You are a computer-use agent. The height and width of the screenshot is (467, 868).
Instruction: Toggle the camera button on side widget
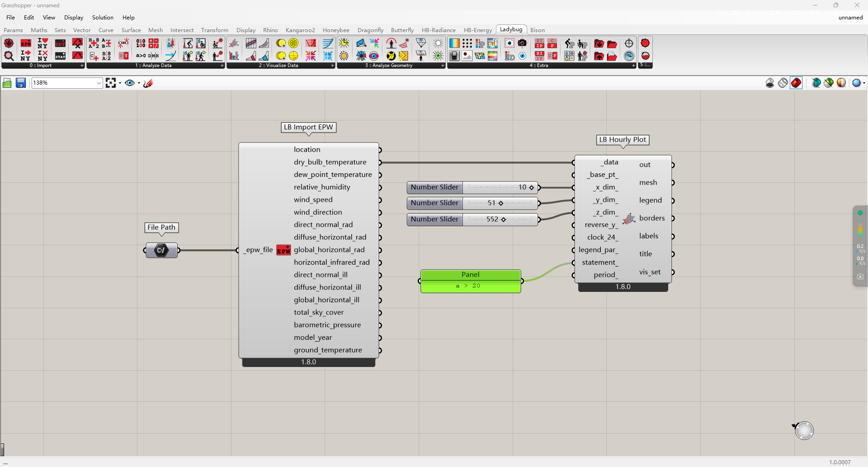coord(860,276)
